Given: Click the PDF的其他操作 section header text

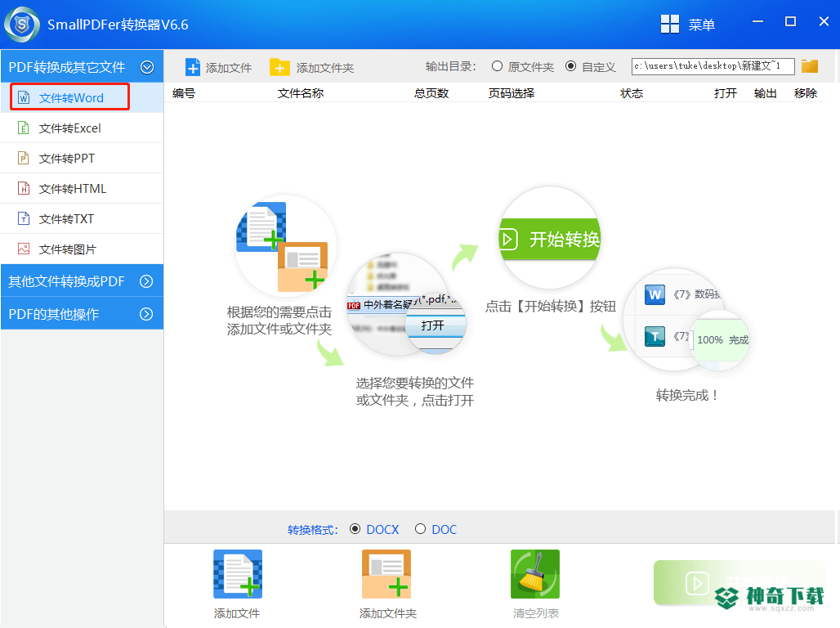Looking at the screenshot, I should [x=54, y=314].
